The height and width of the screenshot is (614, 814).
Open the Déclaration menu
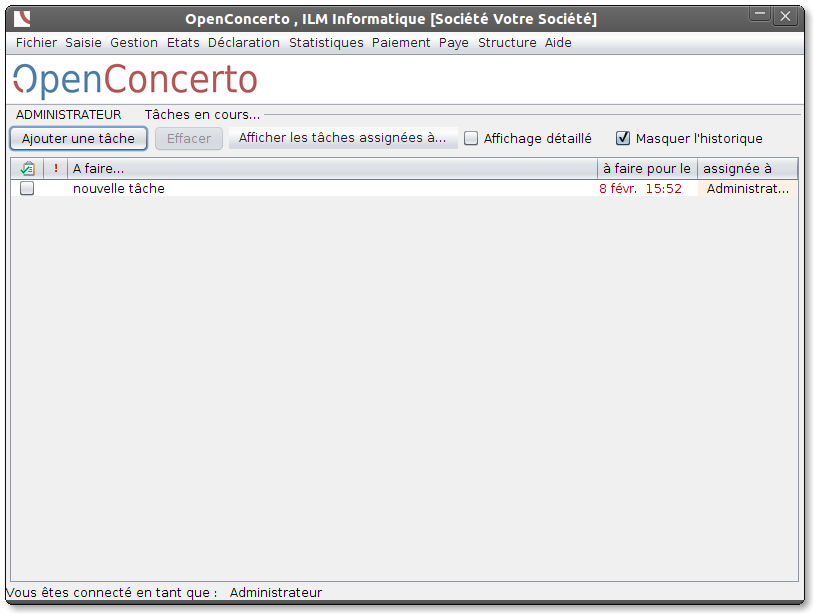(x=244, y=43)
